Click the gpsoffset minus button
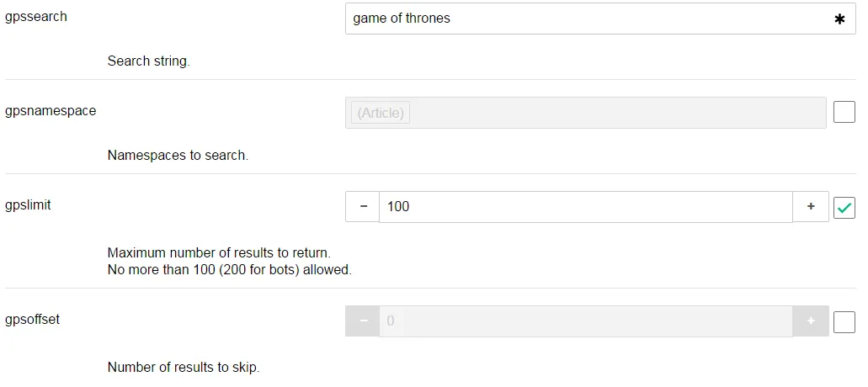Image resolution: width=868 pixels, height=387 pixels. coord(363,321)
